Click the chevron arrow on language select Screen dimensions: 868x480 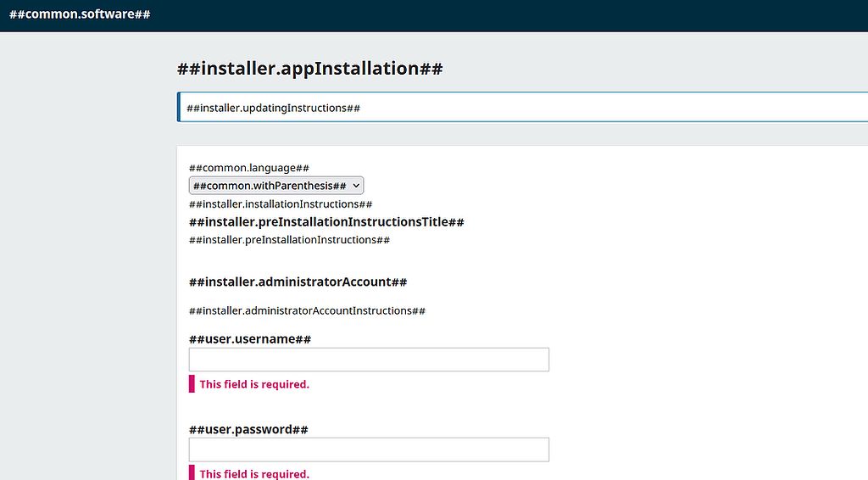(356, 186)
